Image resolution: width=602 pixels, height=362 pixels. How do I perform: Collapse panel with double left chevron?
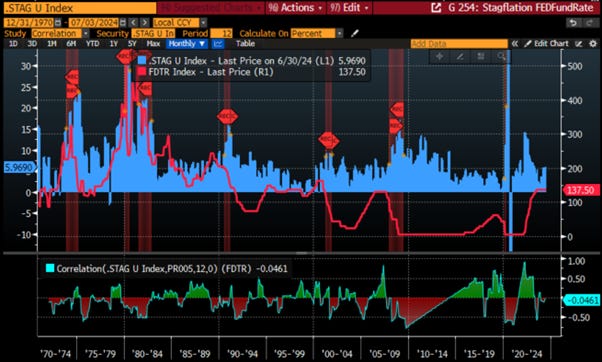(515, 44)
